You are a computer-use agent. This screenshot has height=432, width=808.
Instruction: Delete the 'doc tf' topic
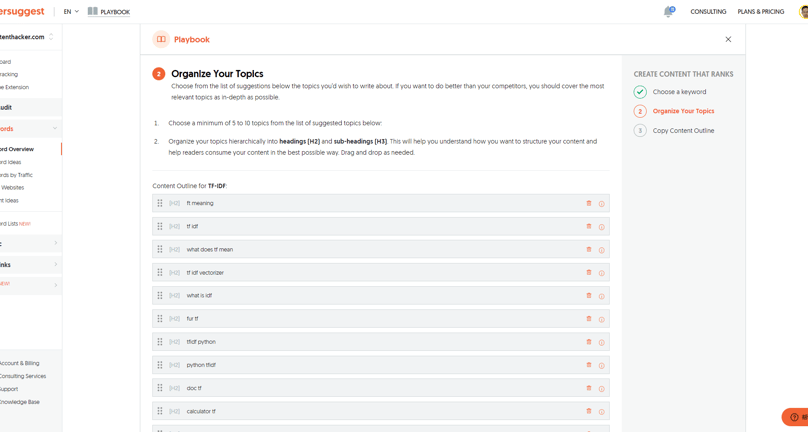coord(588,388)
